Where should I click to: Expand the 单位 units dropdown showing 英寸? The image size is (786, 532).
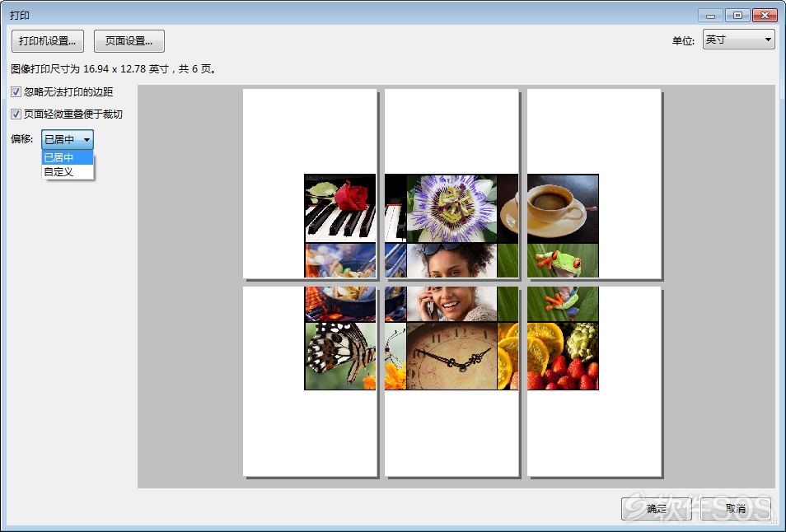(738, 40)
